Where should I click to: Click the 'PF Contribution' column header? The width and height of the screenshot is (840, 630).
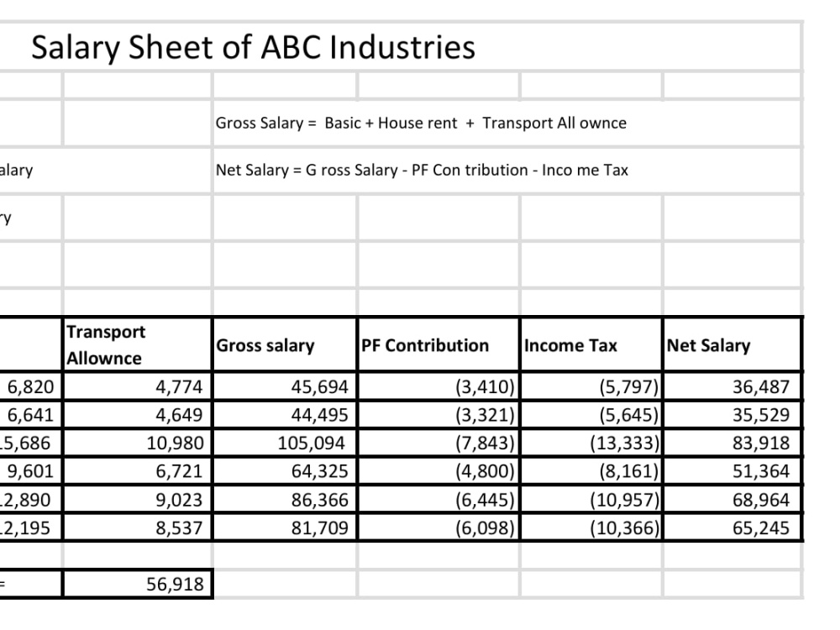(438, 345)
